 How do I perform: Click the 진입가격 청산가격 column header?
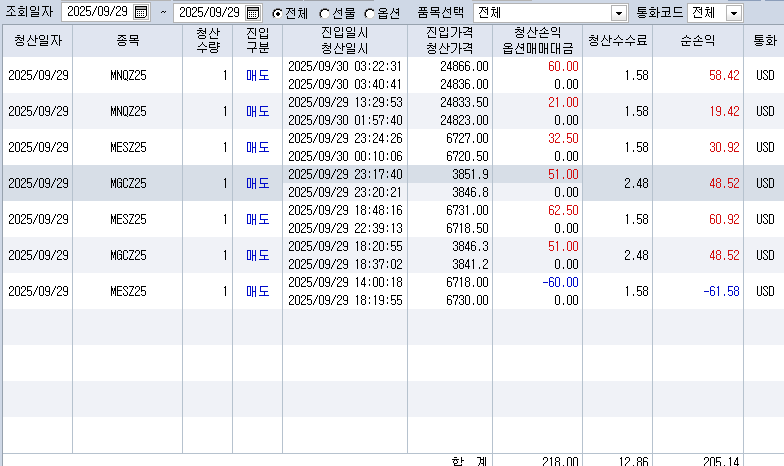coord(450,40)
